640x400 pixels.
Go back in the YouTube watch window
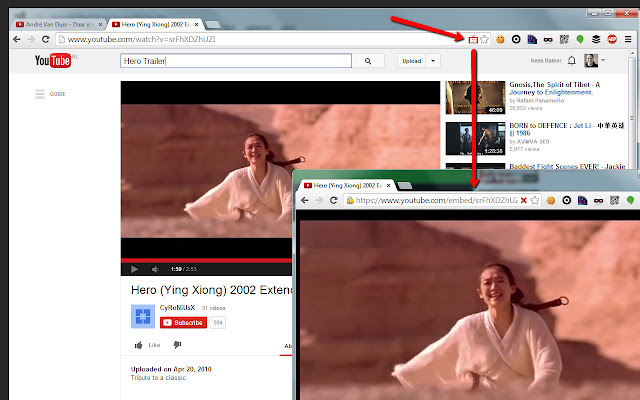(17, 39)
